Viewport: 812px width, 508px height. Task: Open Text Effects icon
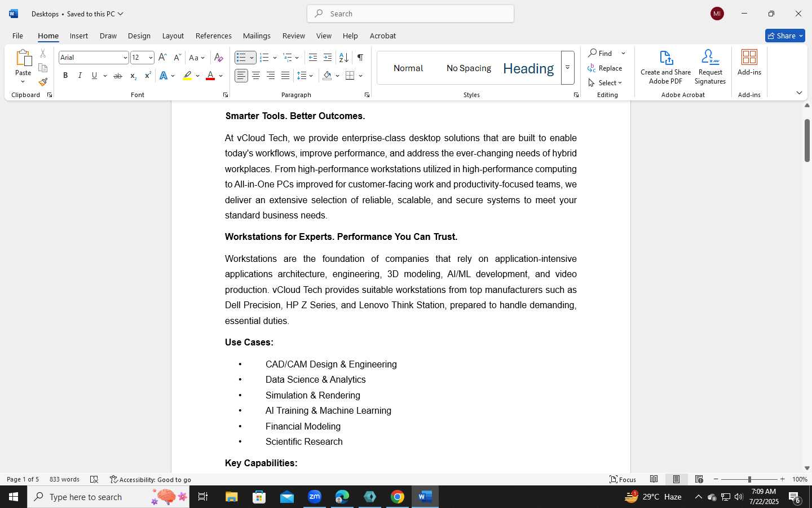tap(164, 76)
